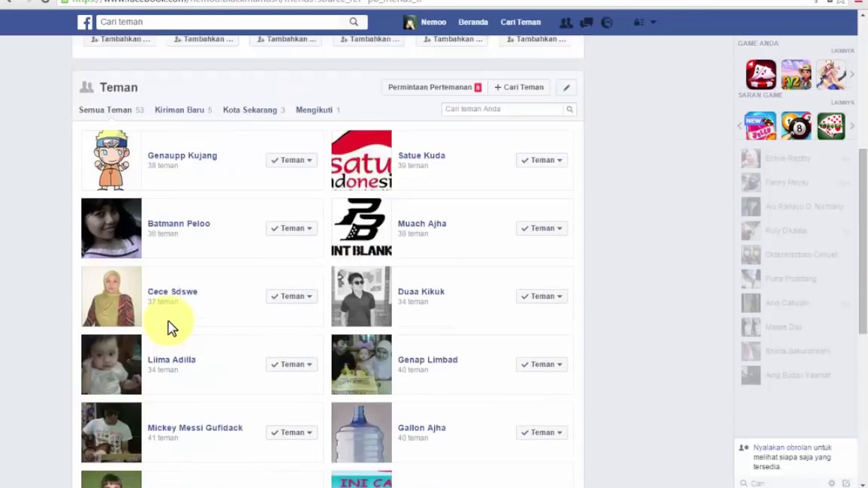Click the Facebook logo icon

click(85, 22)
